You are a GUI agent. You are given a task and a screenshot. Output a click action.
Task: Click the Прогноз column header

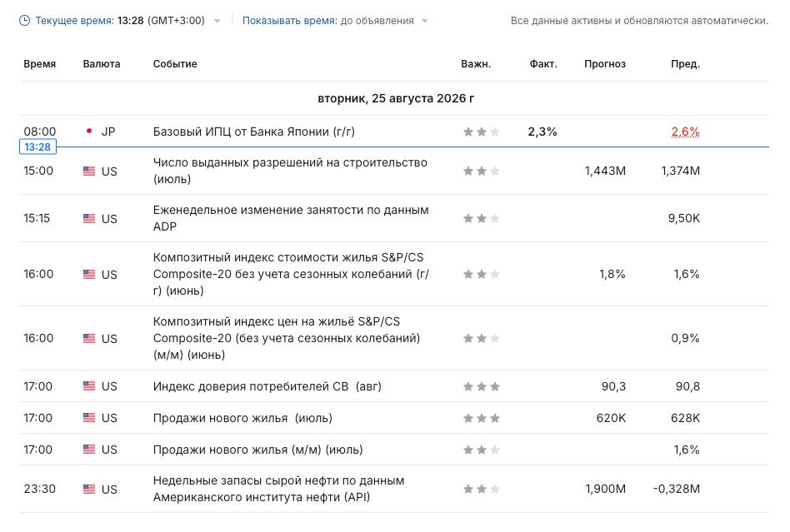605,64
